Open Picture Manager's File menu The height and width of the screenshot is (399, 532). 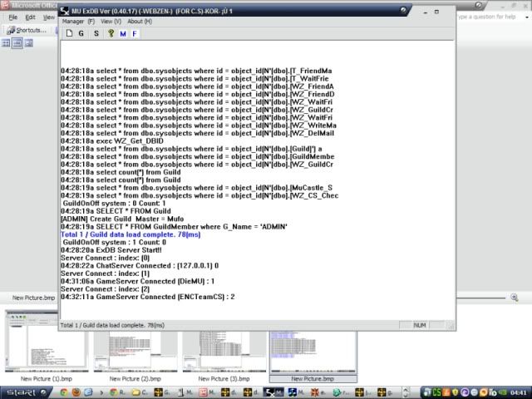point(12,17)
